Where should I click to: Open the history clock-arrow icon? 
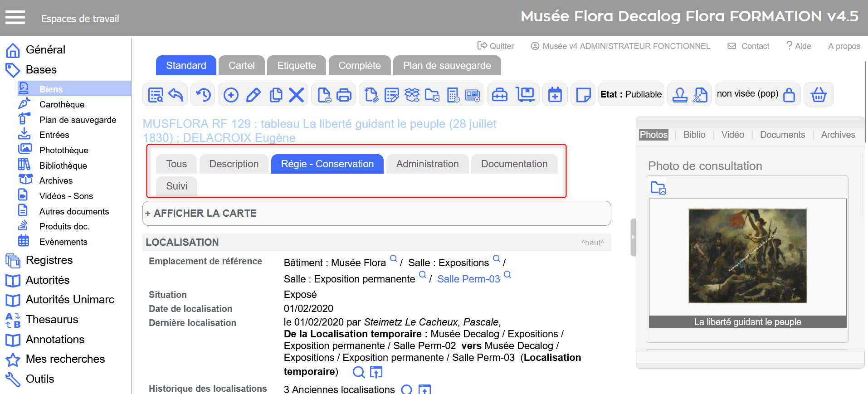[x=203, y=95]
